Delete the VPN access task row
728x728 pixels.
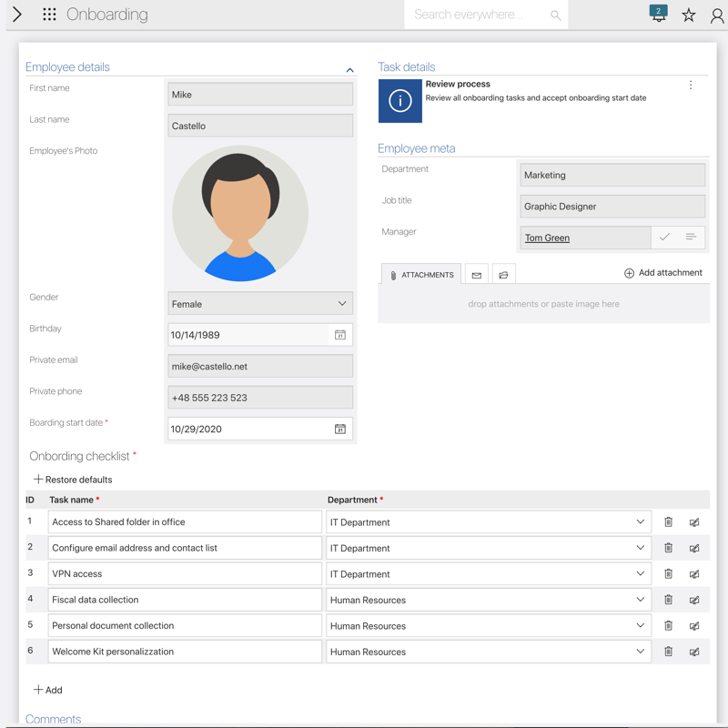668,574
